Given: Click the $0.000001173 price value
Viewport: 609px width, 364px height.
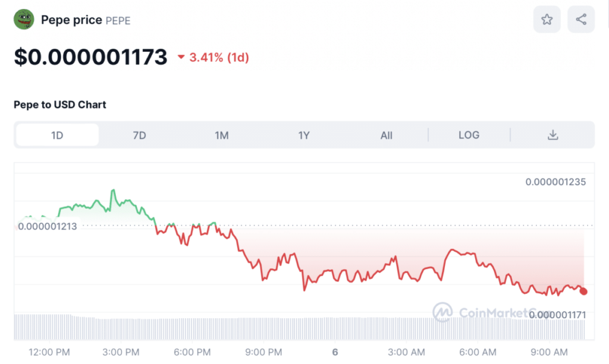Looking at the screenshot, I should tap(90, 57).
